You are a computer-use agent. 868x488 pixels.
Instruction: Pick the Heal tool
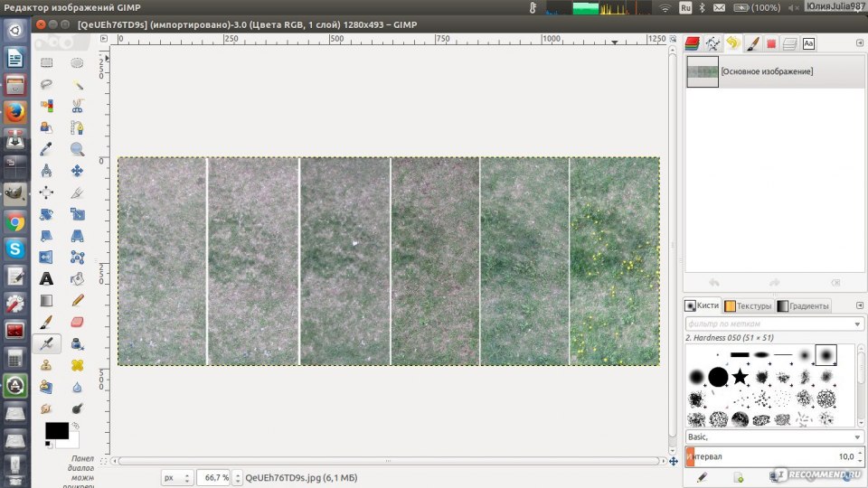(x=77, y=365)
